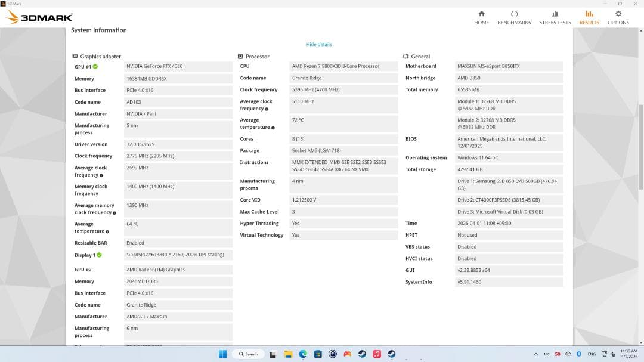Viewport: 644px width, 362px height.
Task: Click the 3DMark logo
Action: pos(39,17)
